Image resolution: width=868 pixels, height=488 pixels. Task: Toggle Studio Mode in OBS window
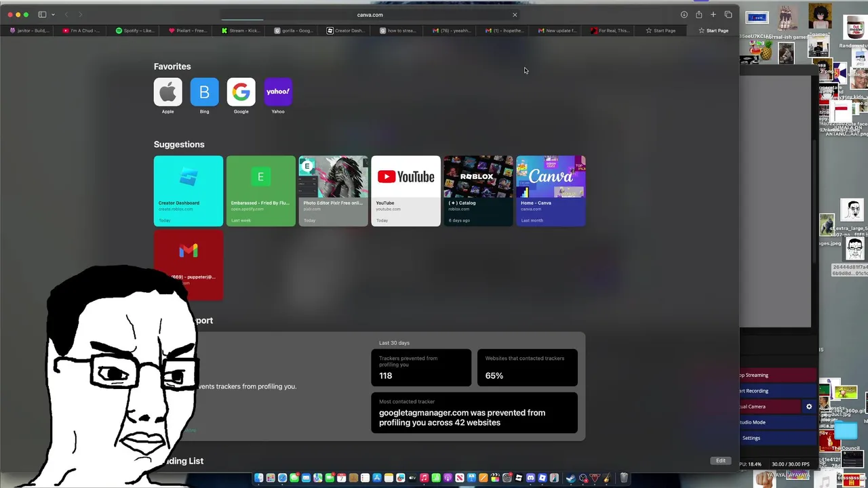coord(778,422)
